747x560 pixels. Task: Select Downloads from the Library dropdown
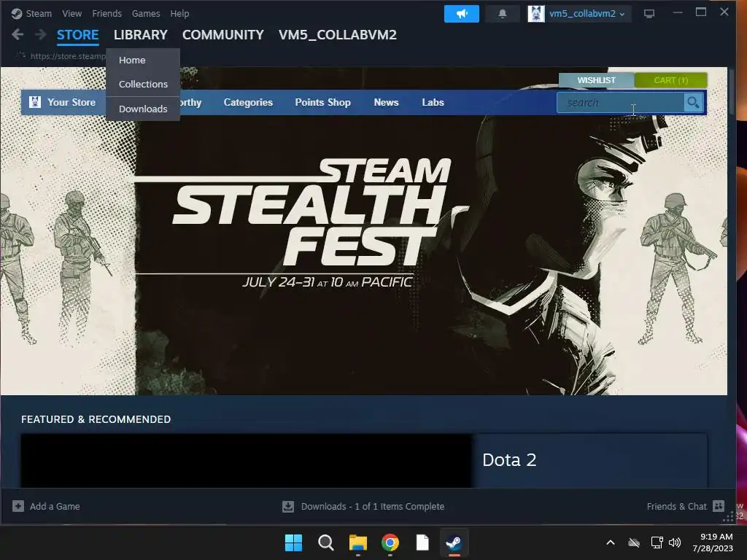[143, 109]
